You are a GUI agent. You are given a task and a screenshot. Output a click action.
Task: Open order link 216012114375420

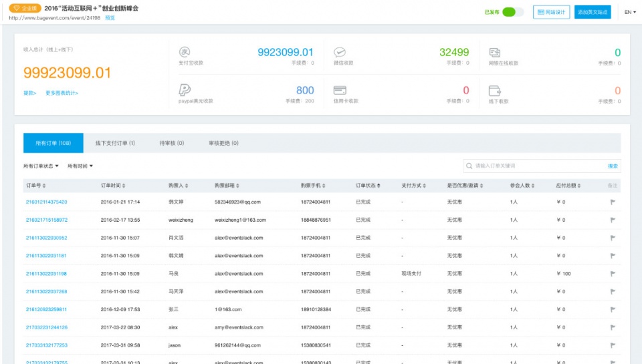pos(46,202)
